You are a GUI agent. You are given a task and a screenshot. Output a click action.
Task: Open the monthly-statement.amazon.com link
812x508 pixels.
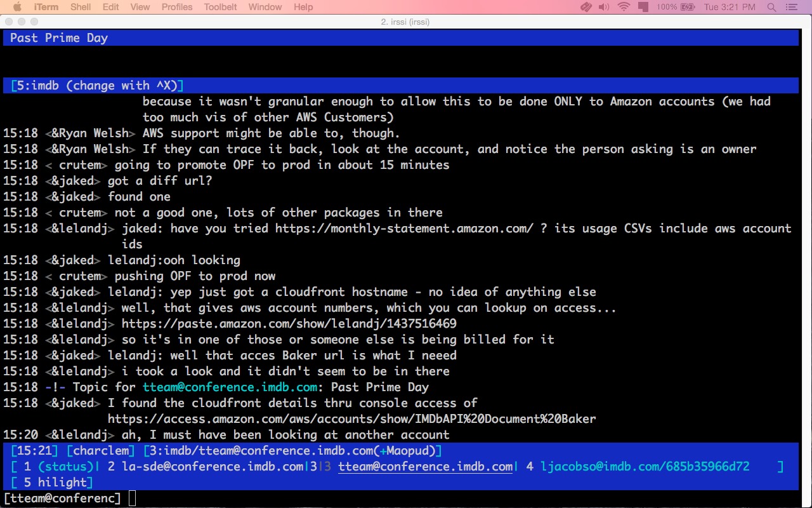click(x=404, y=229)
